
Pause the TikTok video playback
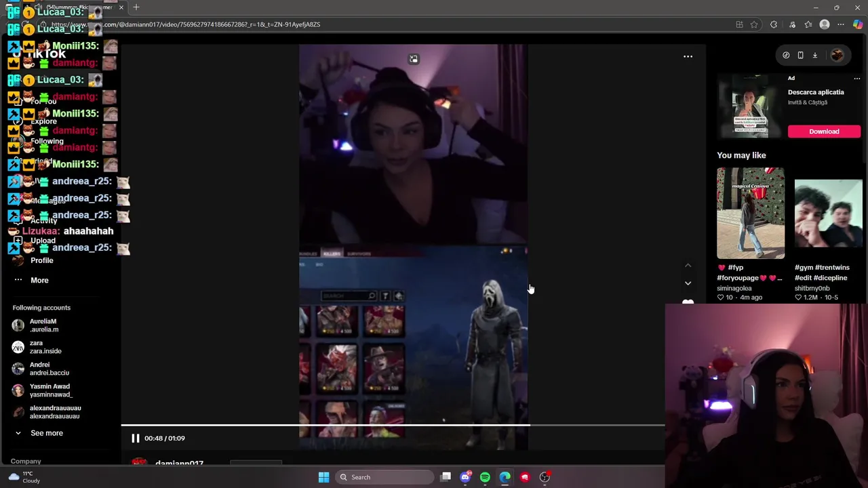[135, 439]
